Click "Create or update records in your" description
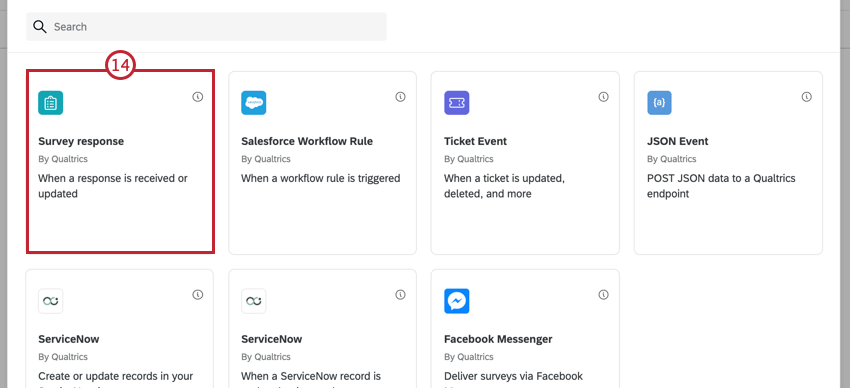 [x=115, y=376]
